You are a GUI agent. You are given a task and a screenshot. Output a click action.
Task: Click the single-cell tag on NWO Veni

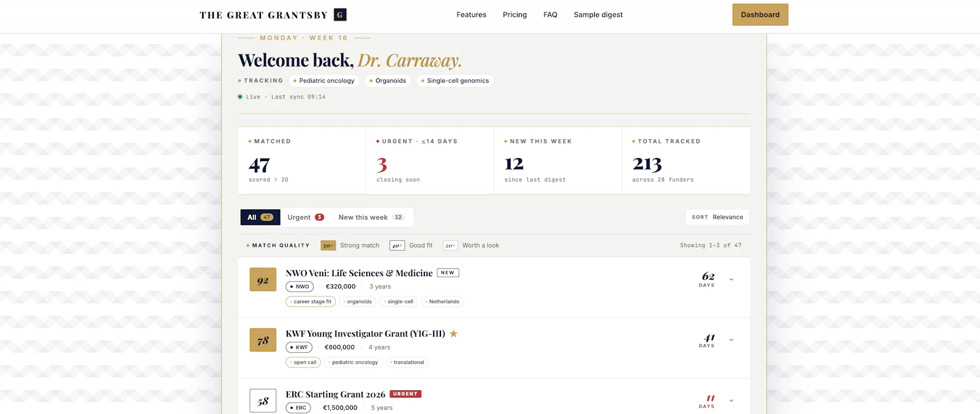pyautogui.click(x=399, y=301)
